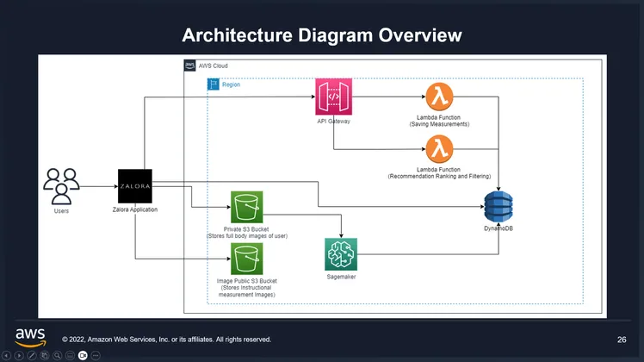Viewport: 644px width, 362px height.
Task: Click the 'Sagemaker' label text
Action: [341, 277]
